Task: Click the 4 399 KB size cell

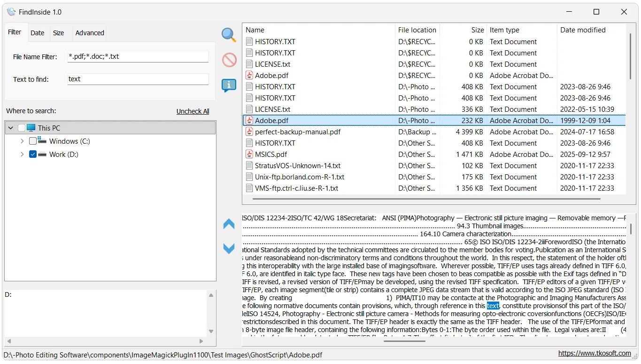Action: (469, 132)
